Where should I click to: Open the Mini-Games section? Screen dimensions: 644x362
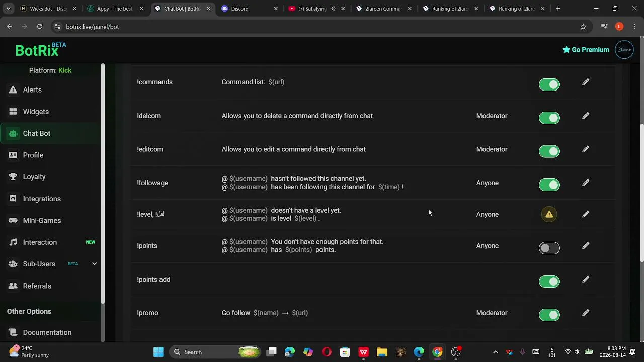(x=50, y=220)
